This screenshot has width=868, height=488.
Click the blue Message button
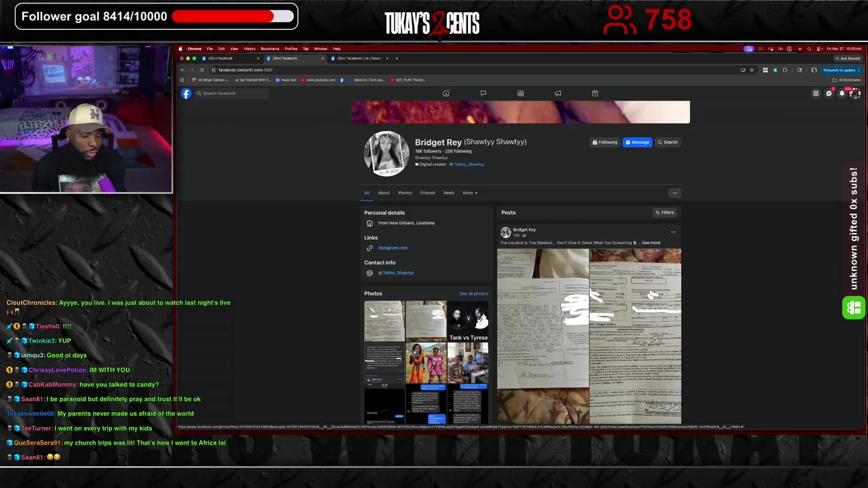pos(637,142)
